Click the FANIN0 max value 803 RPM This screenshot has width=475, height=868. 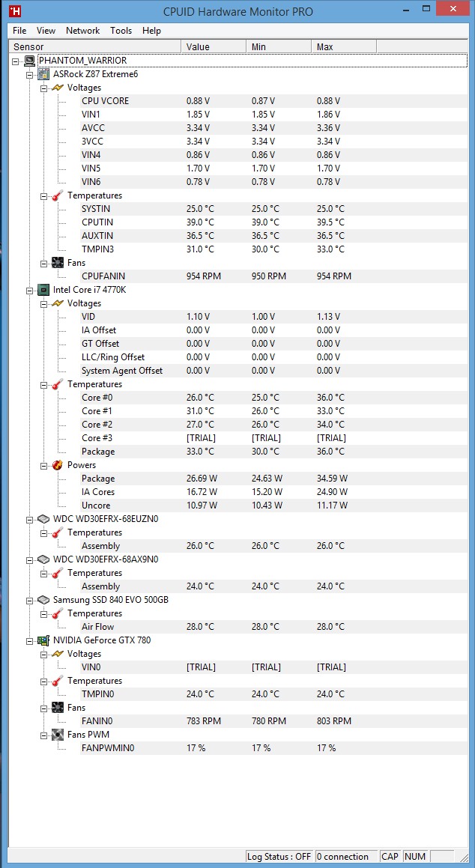[334, 721]
